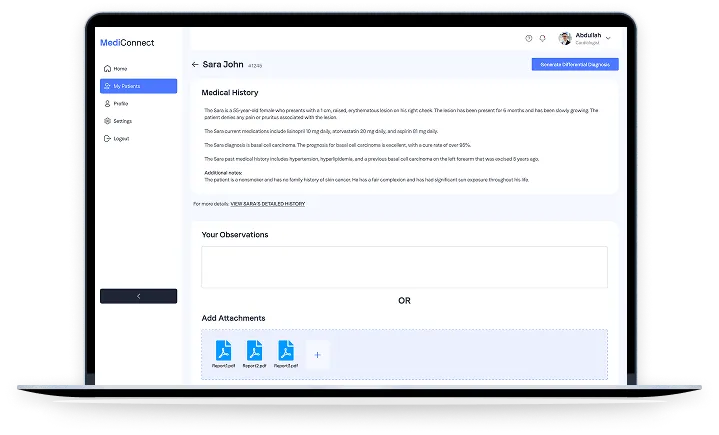Click the Home house icon
This screenshot has width=719, height=435.
click(107, 68)
